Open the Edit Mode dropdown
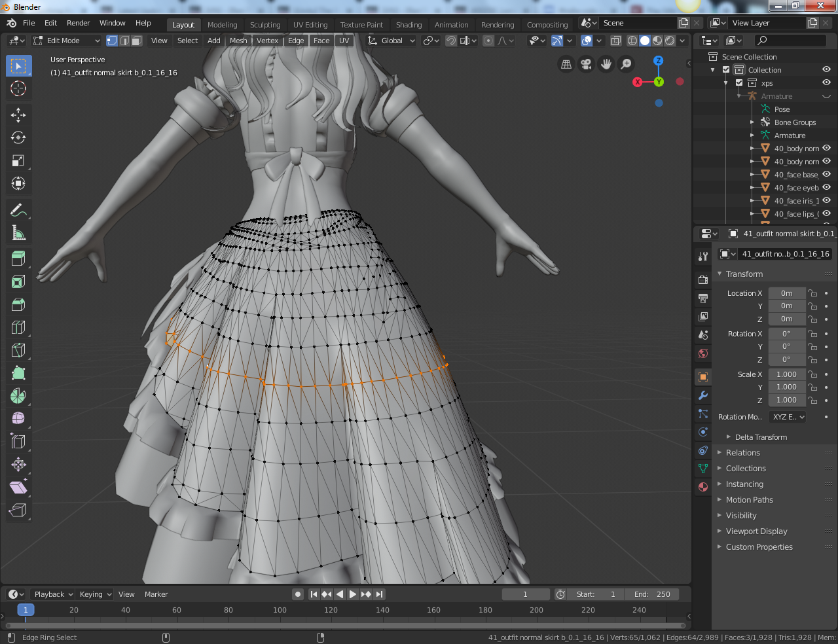The width and height of the screenshot is (838, 644). tap(67, 41)
